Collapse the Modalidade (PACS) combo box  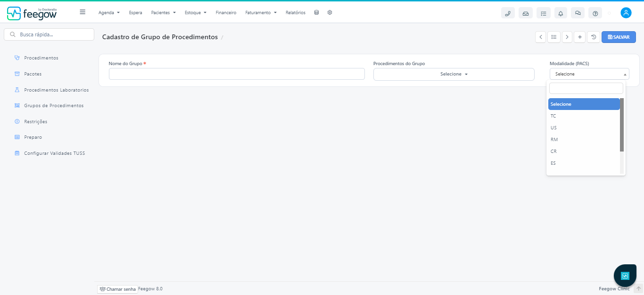click(589, 74)
